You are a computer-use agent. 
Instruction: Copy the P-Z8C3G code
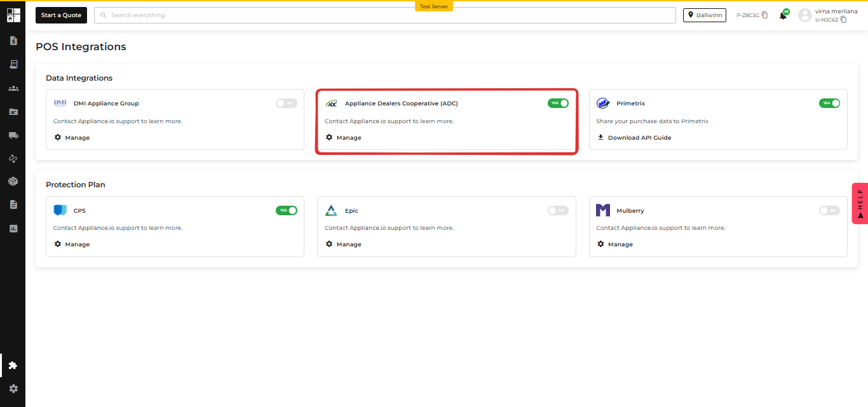(x=765, y=15)
